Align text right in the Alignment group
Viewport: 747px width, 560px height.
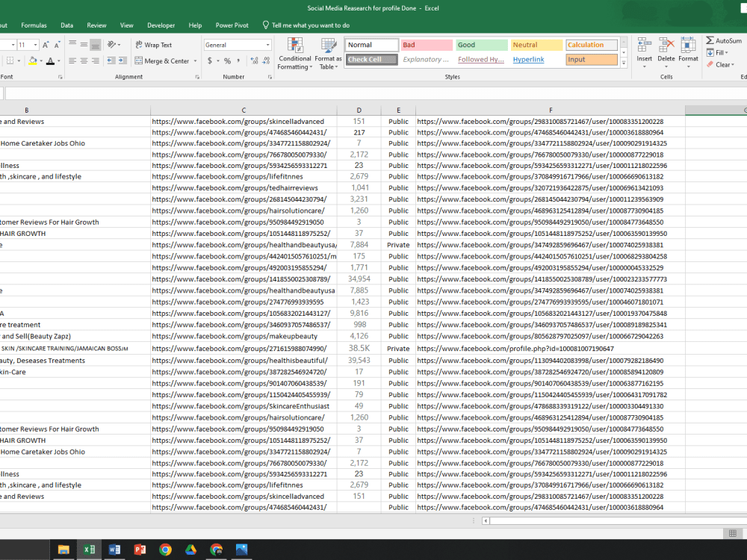click(96, 60)
